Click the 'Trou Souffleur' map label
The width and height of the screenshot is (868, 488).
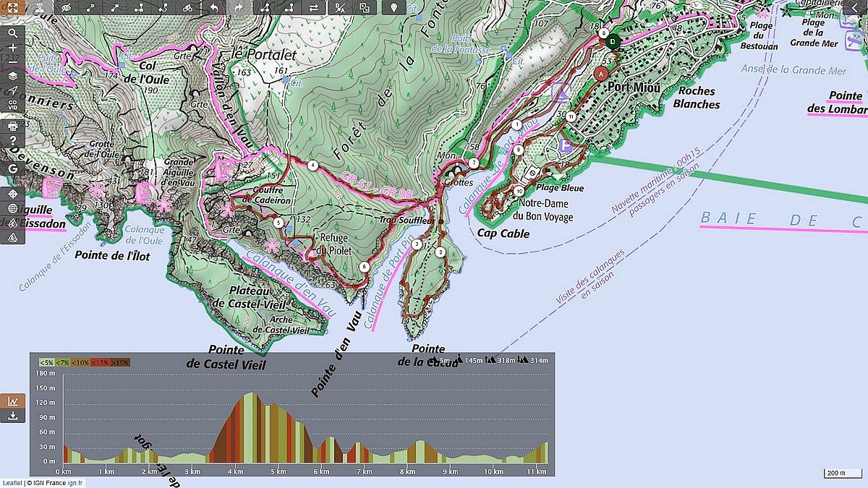pos(407,219)
